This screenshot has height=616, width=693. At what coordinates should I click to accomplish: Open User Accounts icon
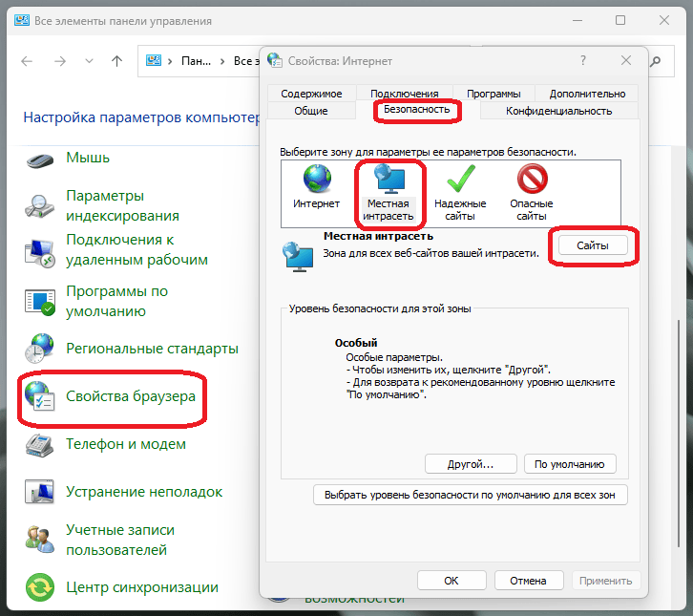[40, 540]
